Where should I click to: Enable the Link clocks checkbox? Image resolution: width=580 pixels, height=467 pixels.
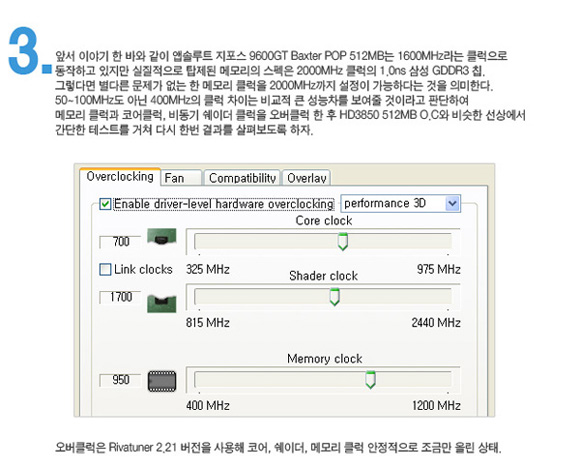coord(105,269)
